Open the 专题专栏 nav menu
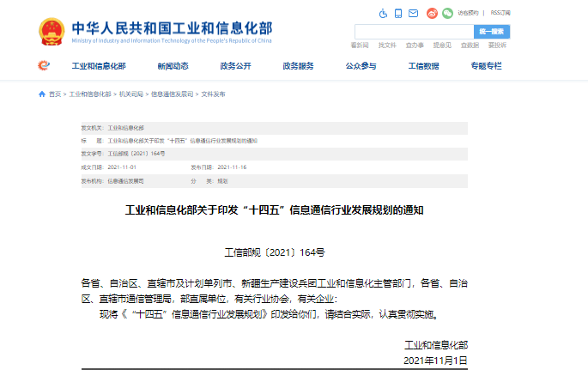 (x=486, y=66)
